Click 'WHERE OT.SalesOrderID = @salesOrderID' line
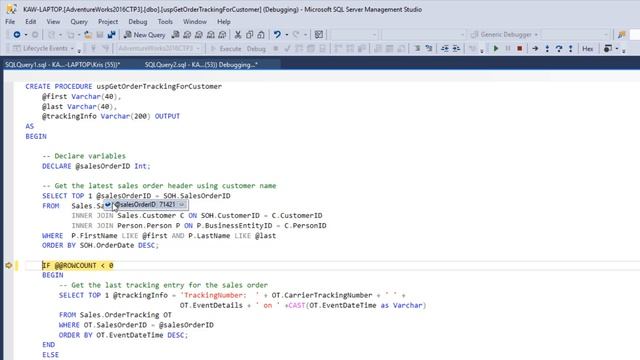 (x=136, y=325)
